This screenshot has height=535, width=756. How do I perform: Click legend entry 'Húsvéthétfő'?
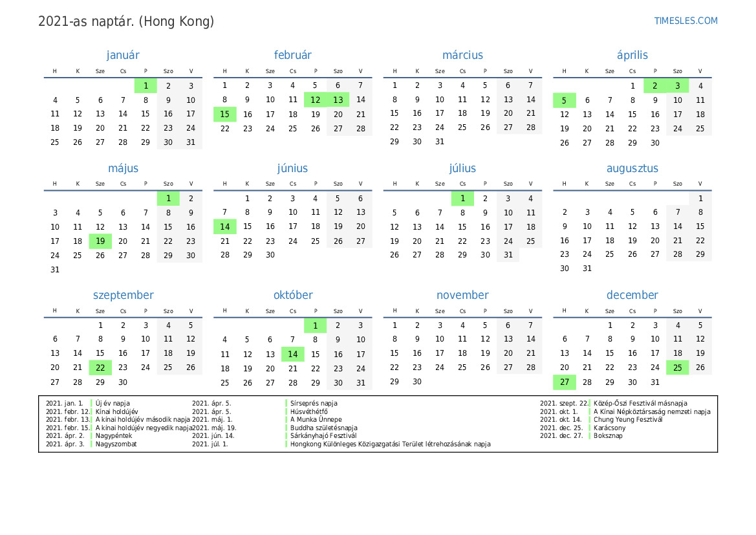click(308, 411)
